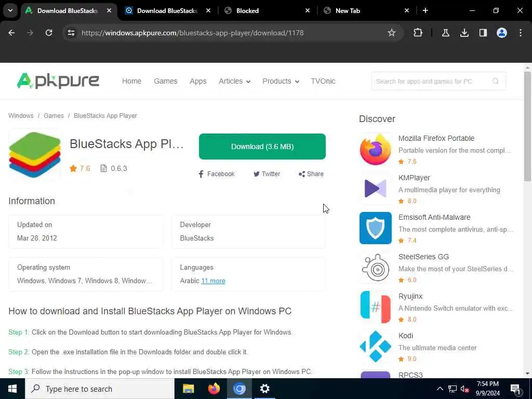The height and width of the screenshot is (399, 532).
Task: Click the taskbar clock showing 7:54 PM
Action: coord(487,389)
